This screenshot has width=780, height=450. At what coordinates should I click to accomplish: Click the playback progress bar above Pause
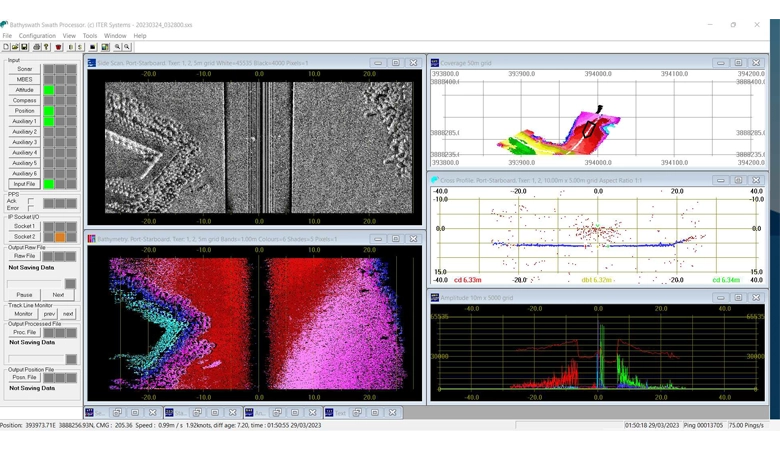[36, 284]
